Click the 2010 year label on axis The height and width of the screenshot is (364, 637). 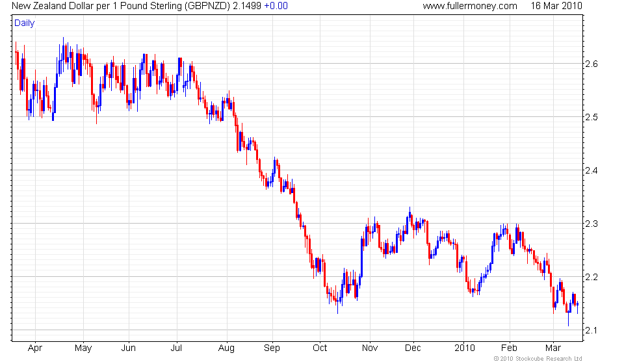point(464,347)
